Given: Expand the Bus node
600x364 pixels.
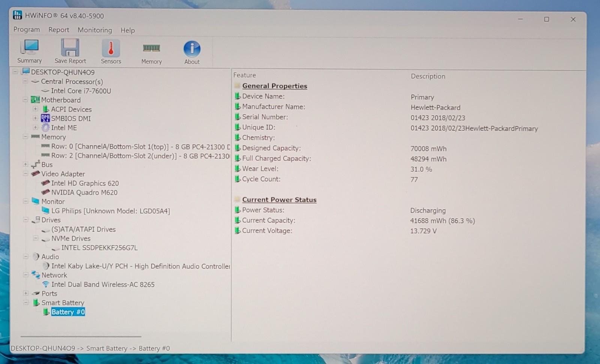Looking at the screenshot, I should click(25, 164).
